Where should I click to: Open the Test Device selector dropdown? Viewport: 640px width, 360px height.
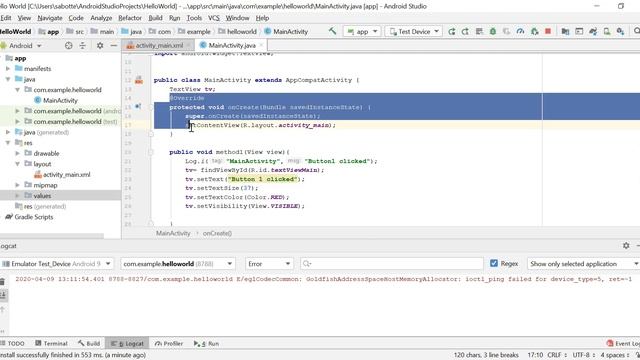[413, 31]
